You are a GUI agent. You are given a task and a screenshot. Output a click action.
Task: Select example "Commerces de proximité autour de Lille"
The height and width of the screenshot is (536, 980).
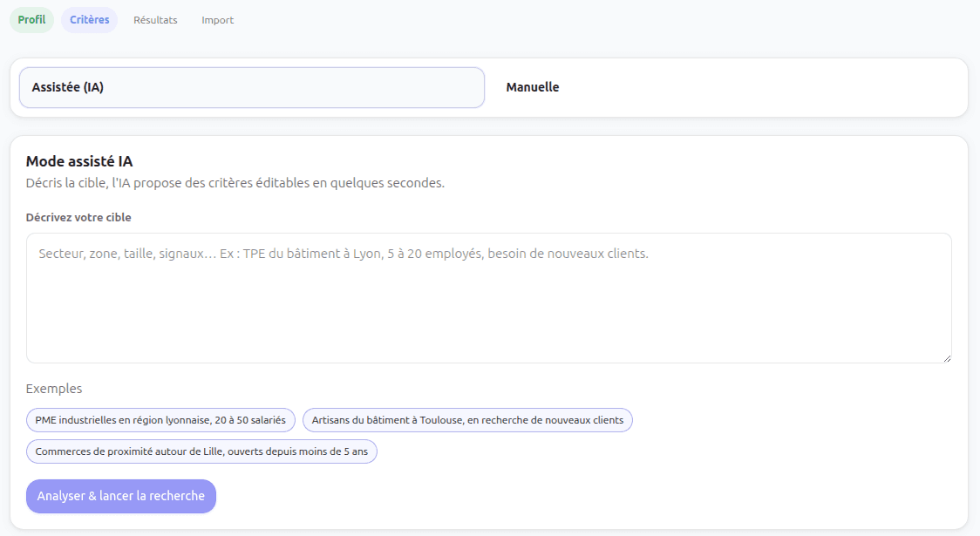point(201,451)
